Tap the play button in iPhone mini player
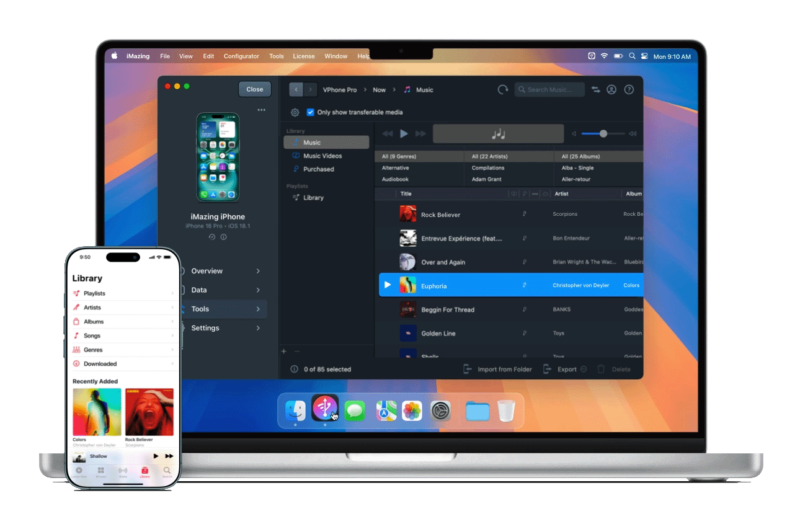Screen dimensions: 795x532 pos(156,456)
